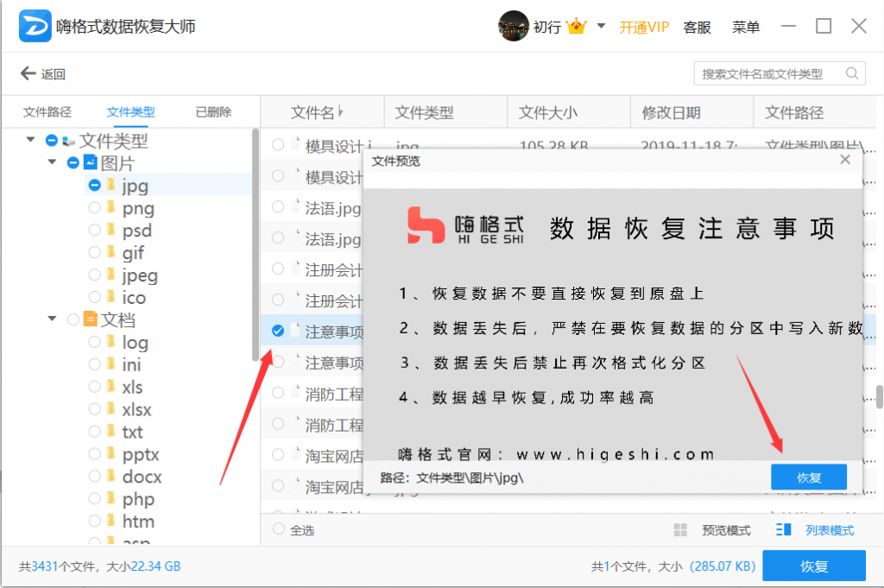Click the gif folder icon
This screenshot has width=884, height=588.
click(111, 251)
